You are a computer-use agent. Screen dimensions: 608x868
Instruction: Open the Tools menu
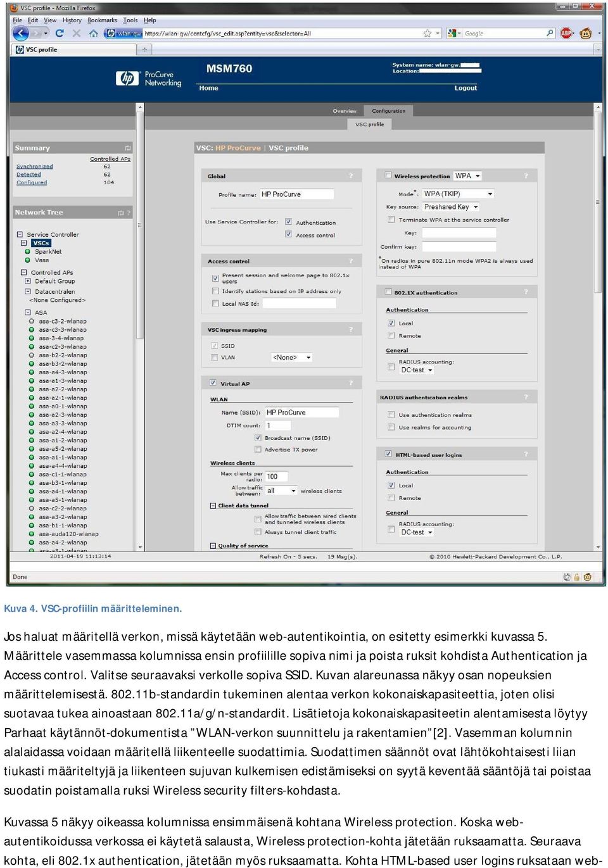pos(130,20)
